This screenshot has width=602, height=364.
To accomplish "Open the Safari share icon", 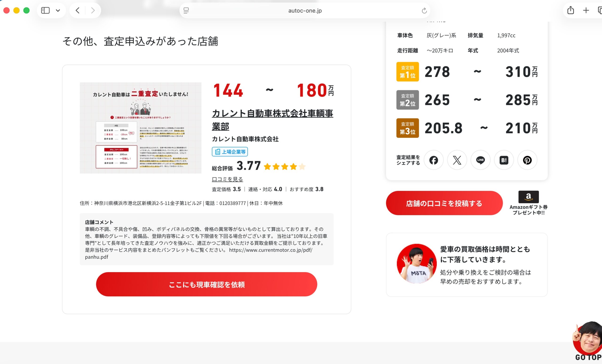I will coord(570,10).
